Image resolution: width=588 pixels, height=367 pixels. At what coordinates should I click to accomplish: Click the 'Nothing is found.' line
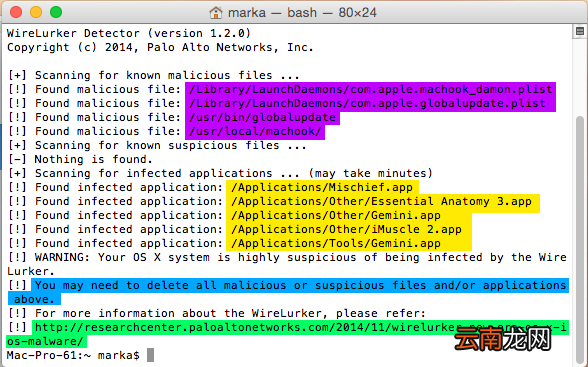click(80, 160)
